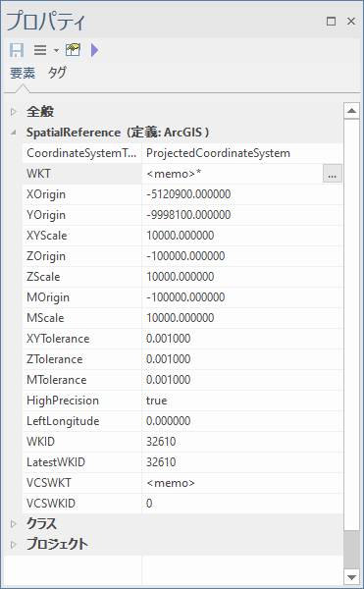The image size is (364, 589).
Task: Close the プロパティ panel
Action: [x=351, y=21]
